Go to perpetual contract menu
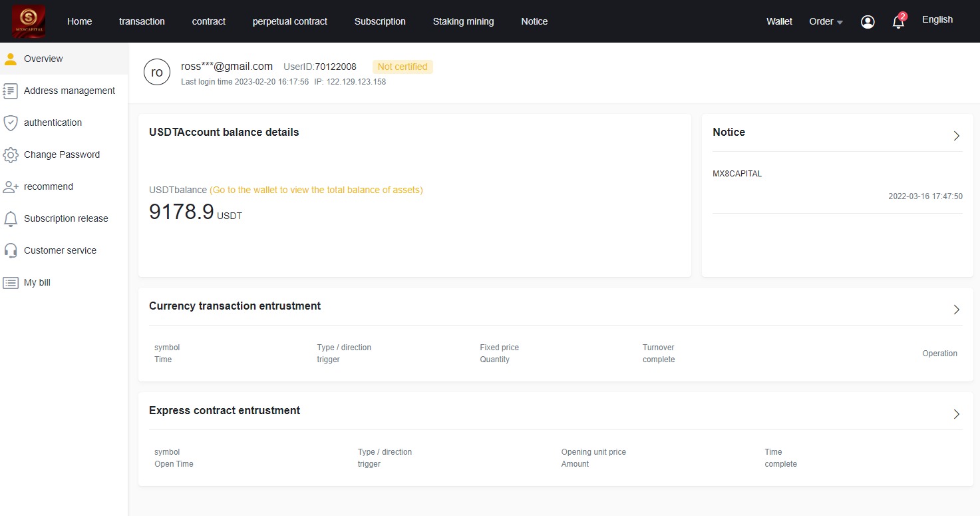The image size is (980, 516). click(x=289, y=21)
